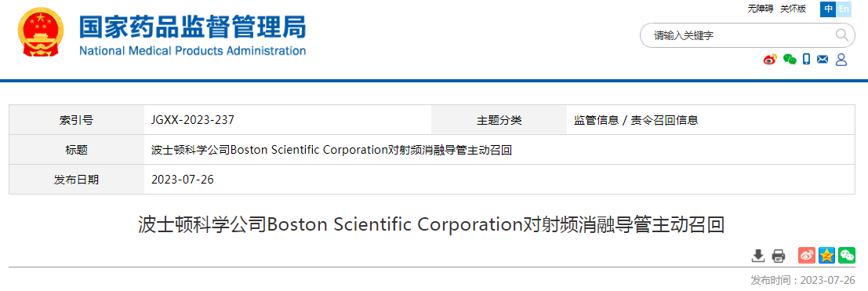Open the Weibo icon in header

click(770, 60)
